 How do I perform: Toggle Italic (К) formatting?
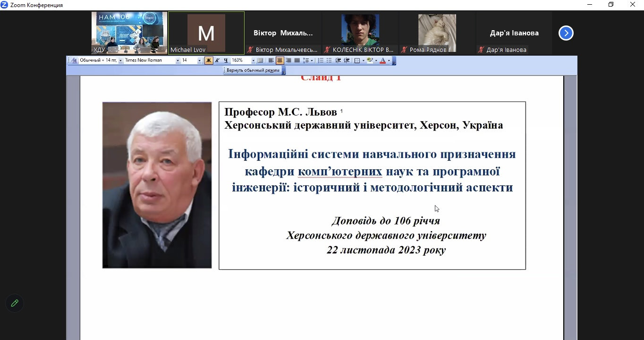217,60
